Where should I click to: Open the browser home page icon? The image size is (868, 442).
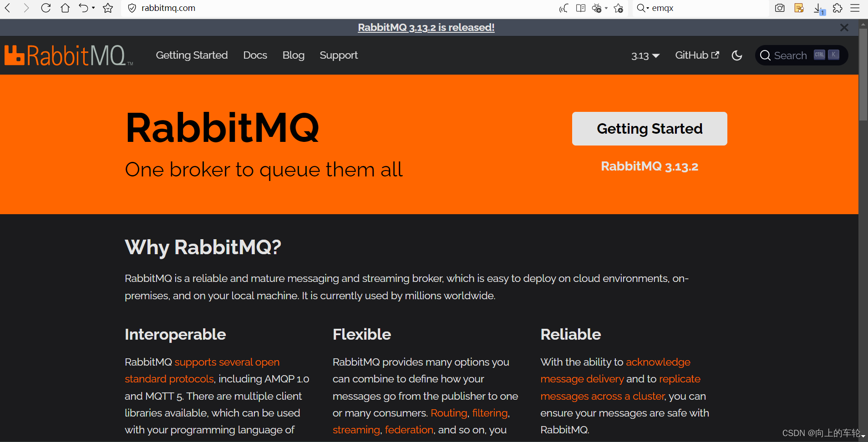click(x=65, y=8)
